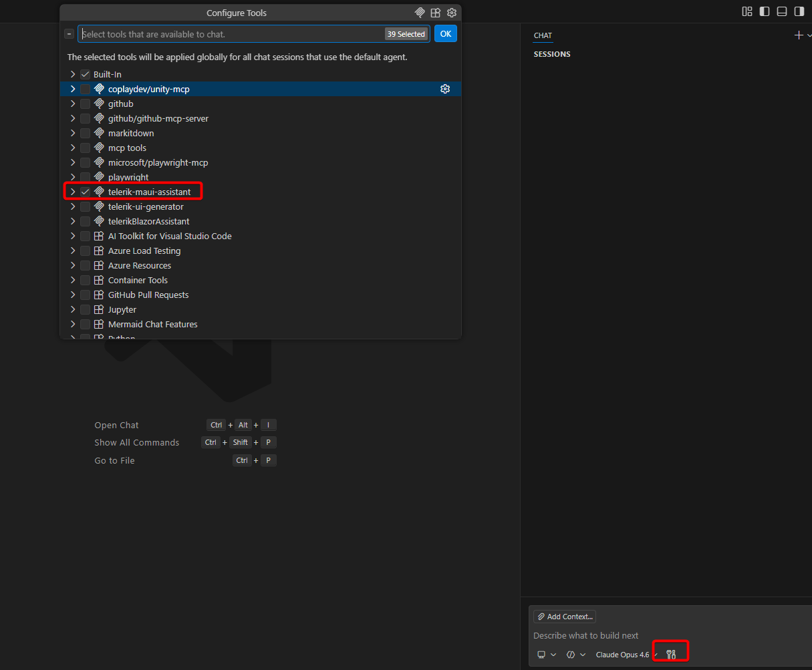The image size is (812, 670).
Task: Select the Jupyter row label
Action: [122, 309]
